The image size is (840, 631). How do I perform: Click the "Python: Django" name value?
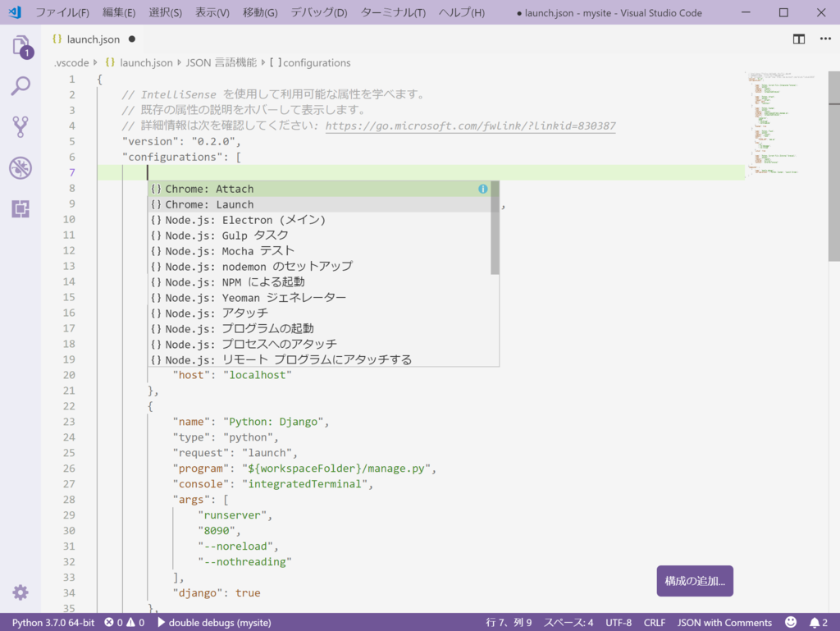coord(273,422)
